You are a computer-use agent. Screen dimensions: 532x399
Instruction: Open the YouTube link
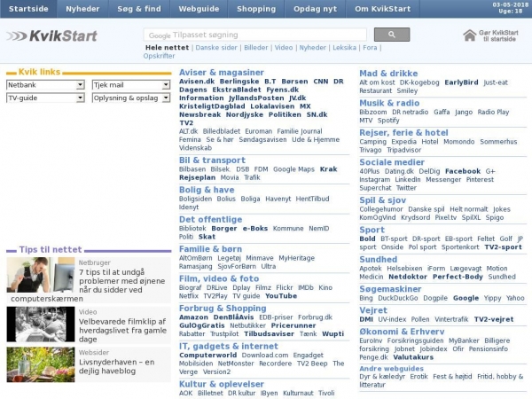pos(280,296)
